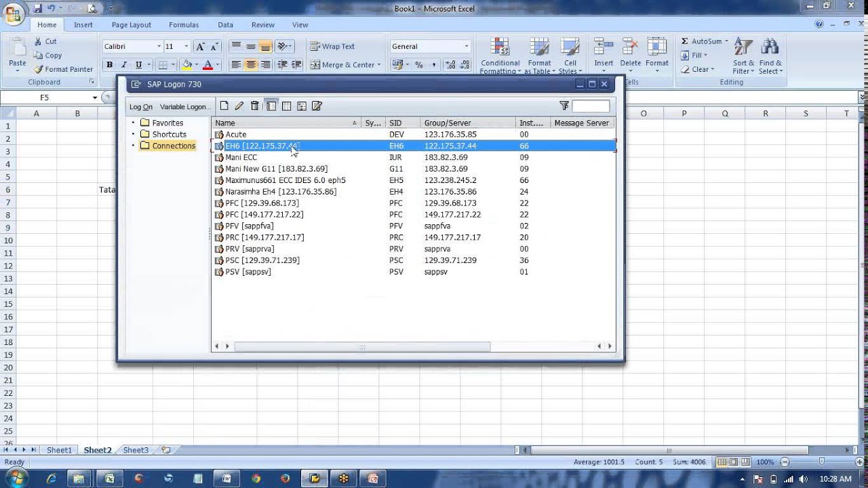Toggle Bottom Align in Excel ribbon
The height and width of the screenshot is (488, 868).
coord(266,47)
